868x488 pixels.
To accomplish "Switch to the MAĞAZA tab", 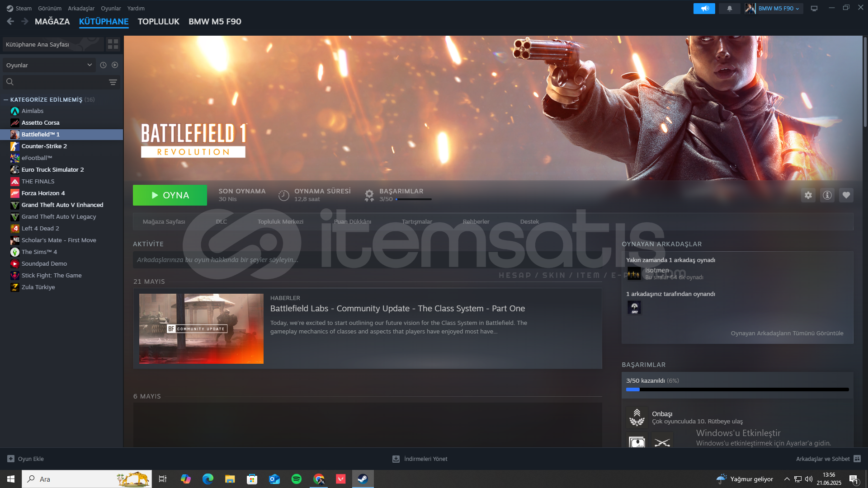I will pos(52,21).
